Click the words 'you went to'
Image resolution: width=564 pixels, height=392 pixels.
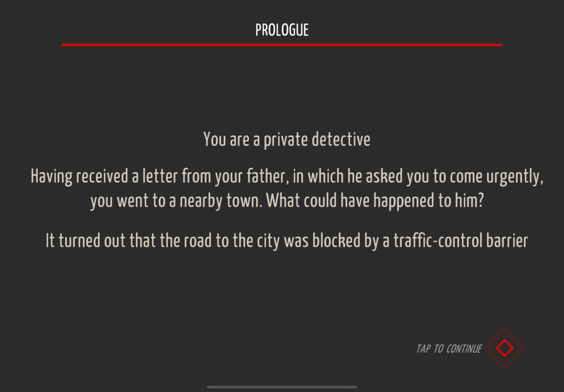128,201
